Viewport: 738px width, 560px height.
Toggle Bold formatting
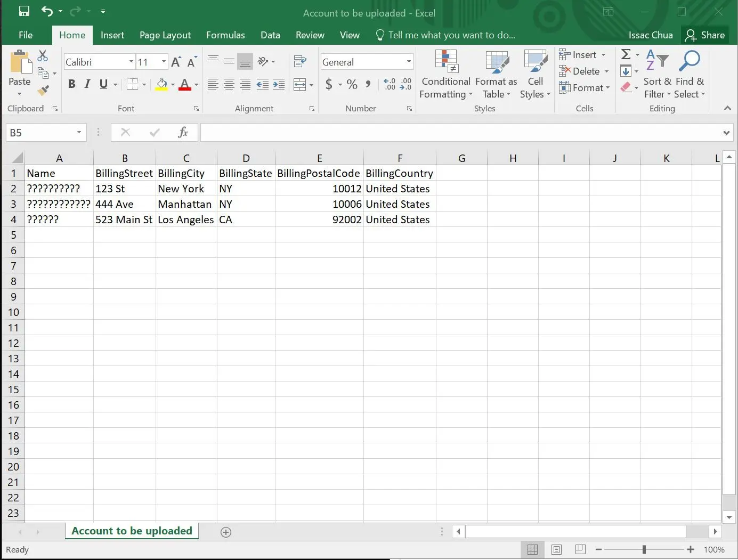click(x=71, y=84)
